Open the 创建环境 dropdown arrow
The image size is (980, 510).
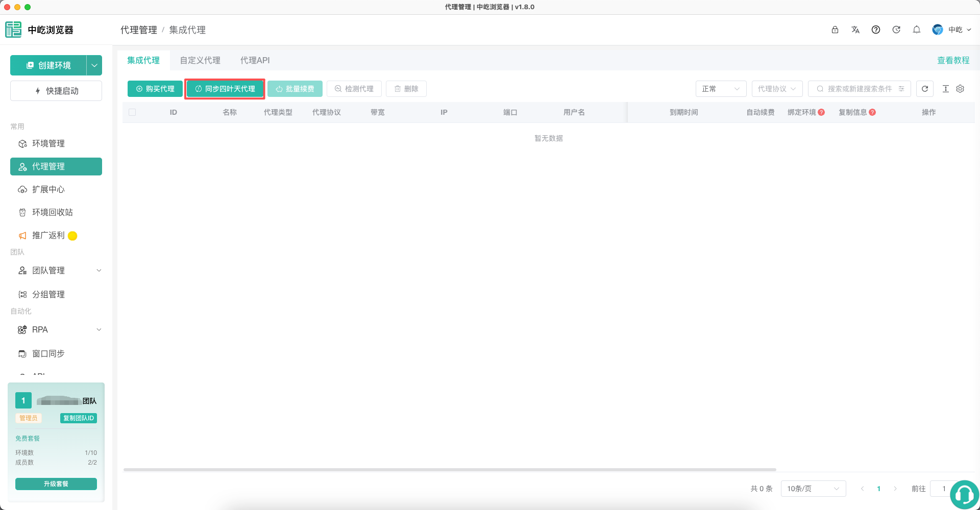[x=94, y=65]
